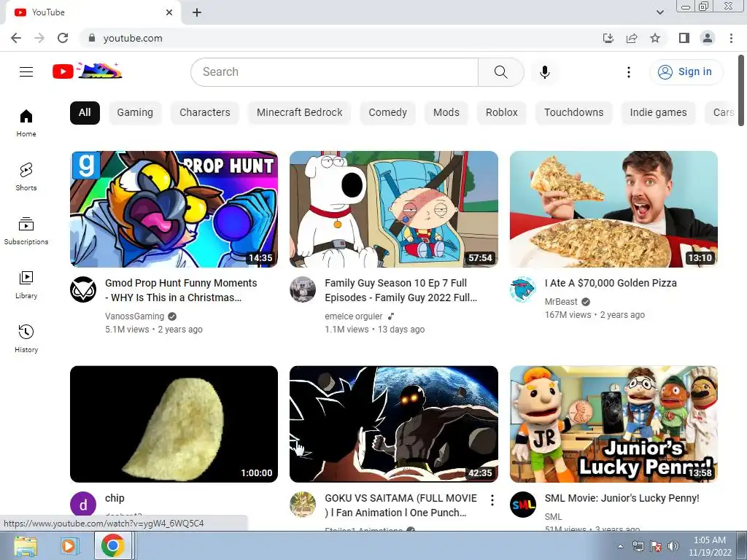Open Chrome profile icon
Screen dimensions: 747x560
(x=708, y=38)
